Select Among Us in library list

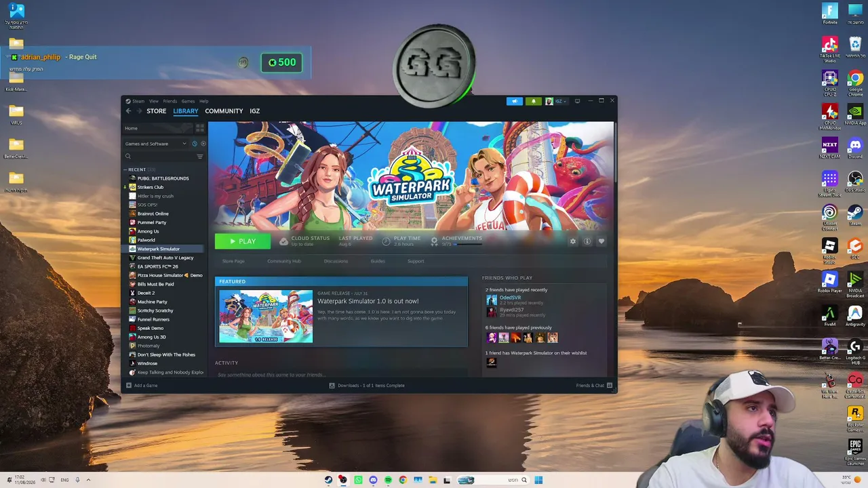point(148,231)
